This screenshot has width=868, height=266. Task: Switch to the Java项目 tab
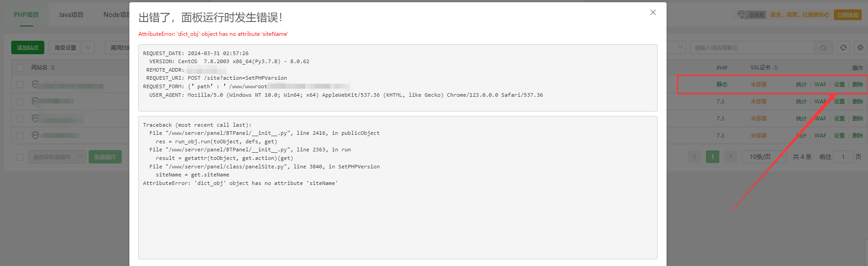click(71, 15)
